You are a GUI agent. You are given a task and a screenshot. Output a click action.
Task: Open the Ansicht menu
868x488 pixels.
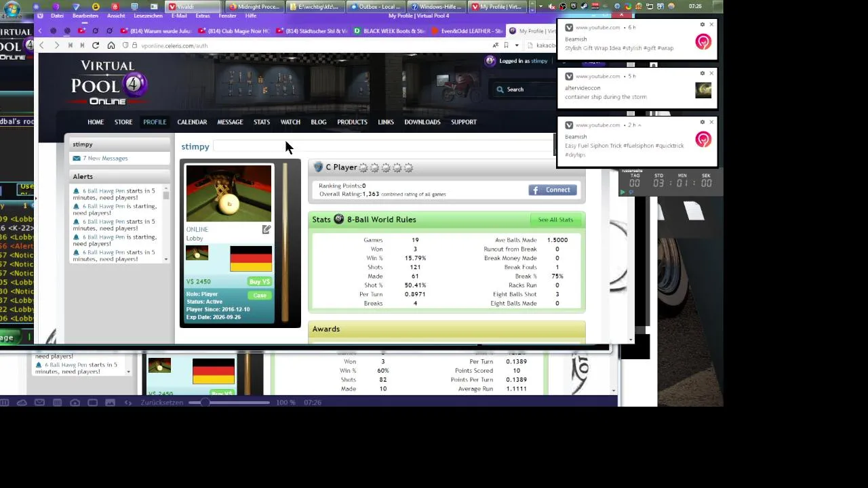pyautogui.click(x=116, y=16)
